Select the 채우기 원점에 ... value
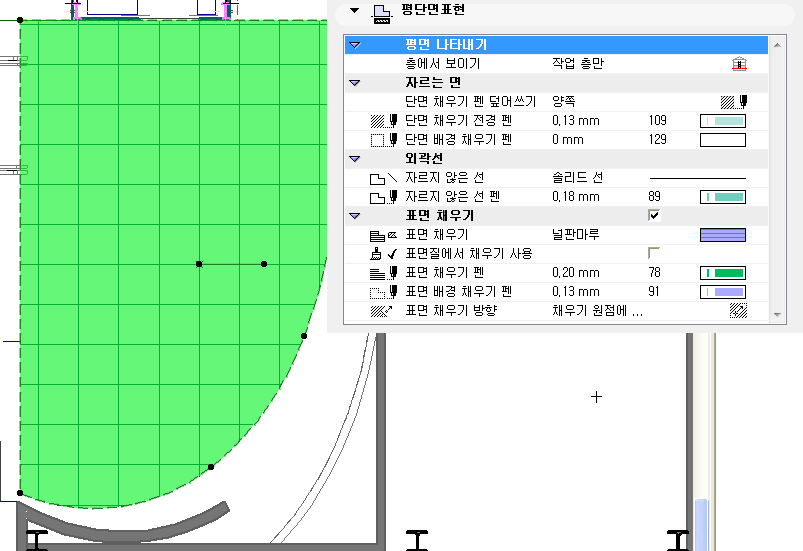 597,311
